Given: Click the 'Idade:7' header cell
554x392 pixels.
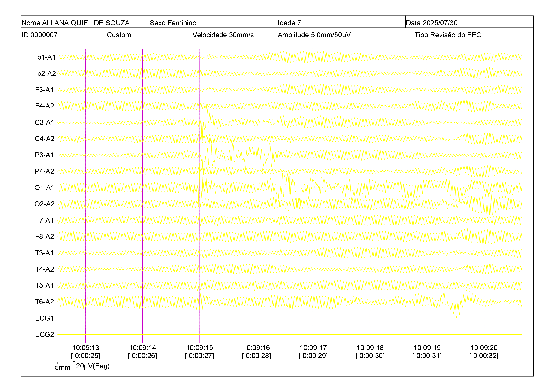Looking at the screenshot, I should [x=341, y=22].
